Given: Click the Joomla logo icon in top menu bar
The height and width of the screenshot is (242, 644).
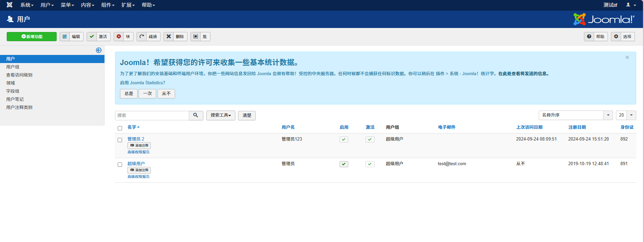Looking at the screenshot, I should pyautogui.click(x=9, y=5).
